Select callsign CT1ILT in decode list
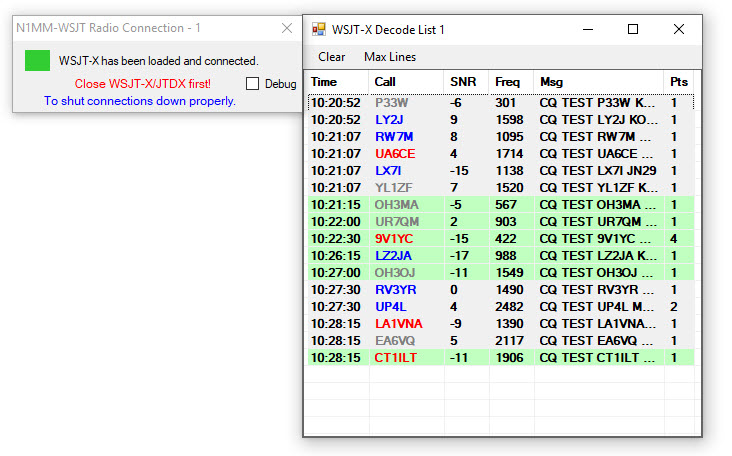 pos(395,358)
